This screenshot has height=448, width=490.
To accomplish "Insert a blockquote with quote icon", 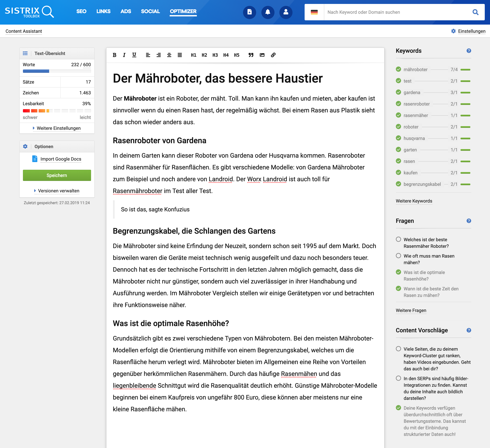I will click(x=251, y=55).
